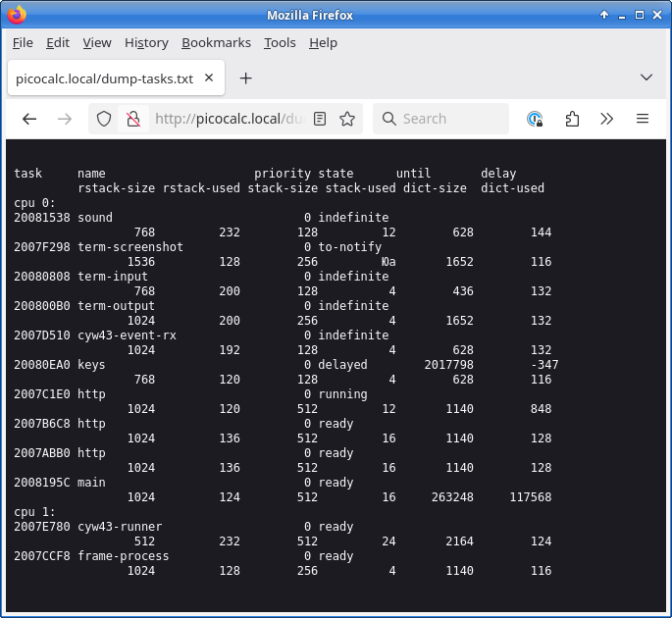This screenshot has height=618, width=672.
Task: Click the task name 'main'
Action: pos(91,483)
